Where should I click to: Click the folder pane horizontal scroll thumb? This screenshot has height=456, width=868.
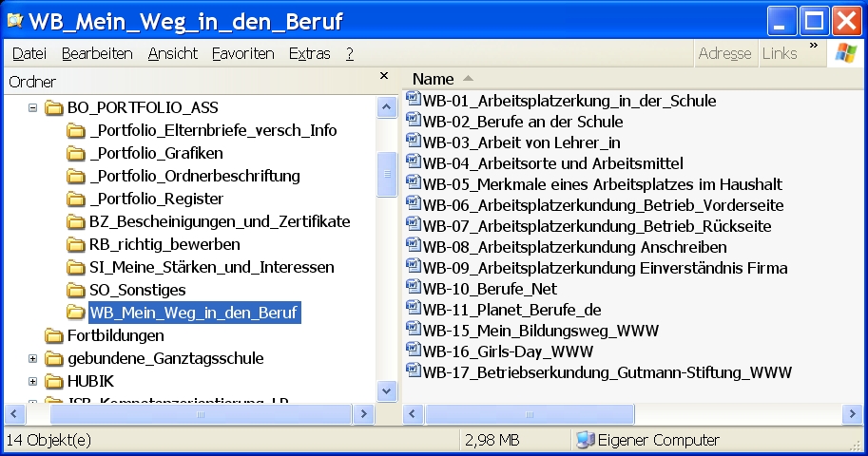pos(201,414)
